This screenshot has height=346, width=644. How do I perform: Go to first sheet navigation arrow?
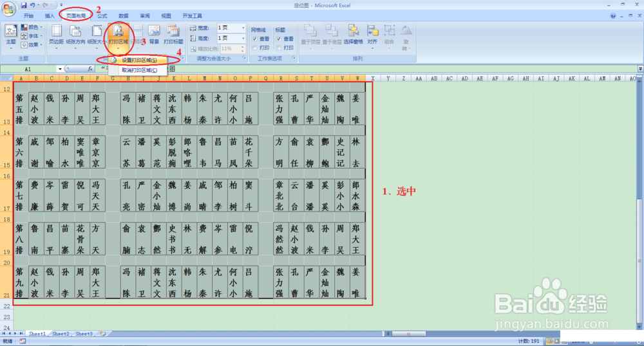pos(4,334)
